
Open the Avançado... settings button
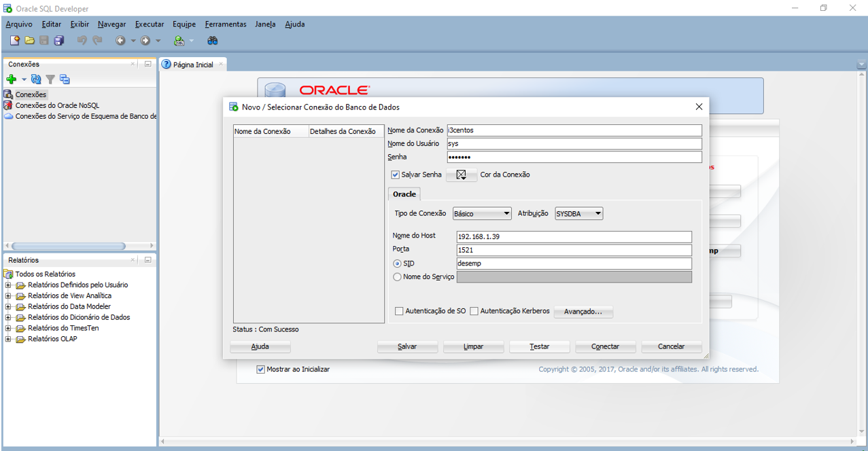(583, 312)
